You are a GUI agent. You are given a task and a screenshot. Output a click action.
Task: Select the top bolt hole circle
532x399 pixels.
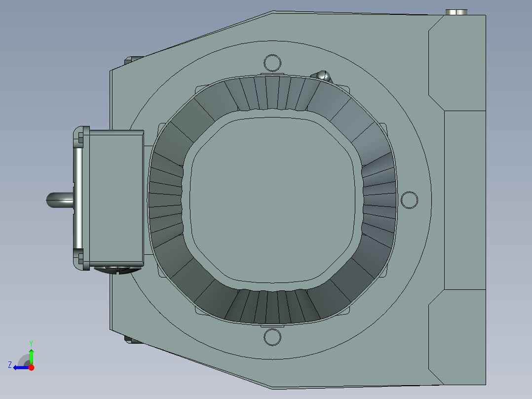point(272,63)
